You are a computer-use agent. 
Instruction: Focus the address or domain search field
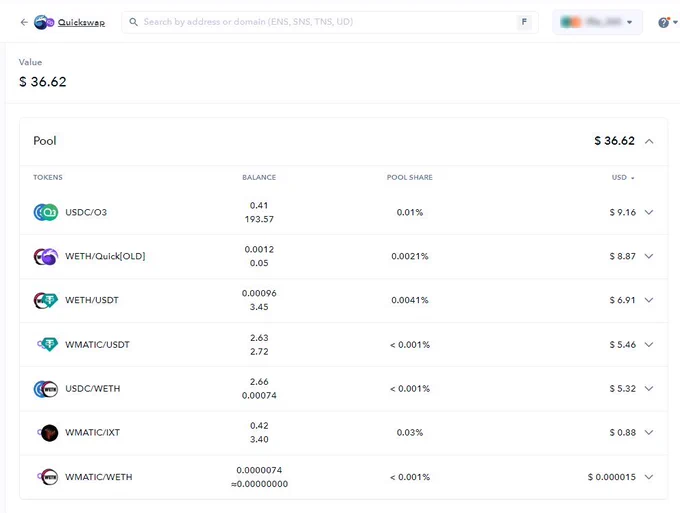coord(330,22)
